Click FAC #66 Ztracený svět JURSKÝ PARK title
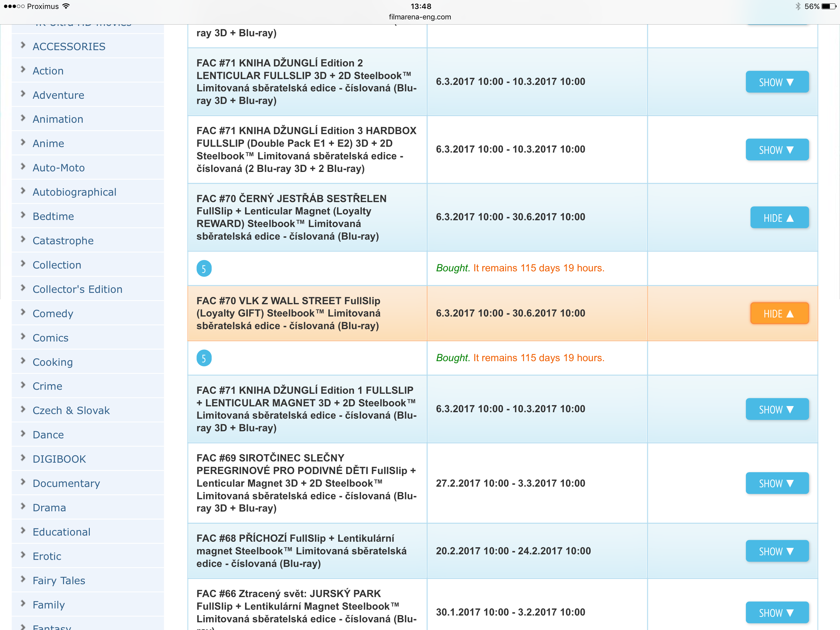 [x=307, y=609]
